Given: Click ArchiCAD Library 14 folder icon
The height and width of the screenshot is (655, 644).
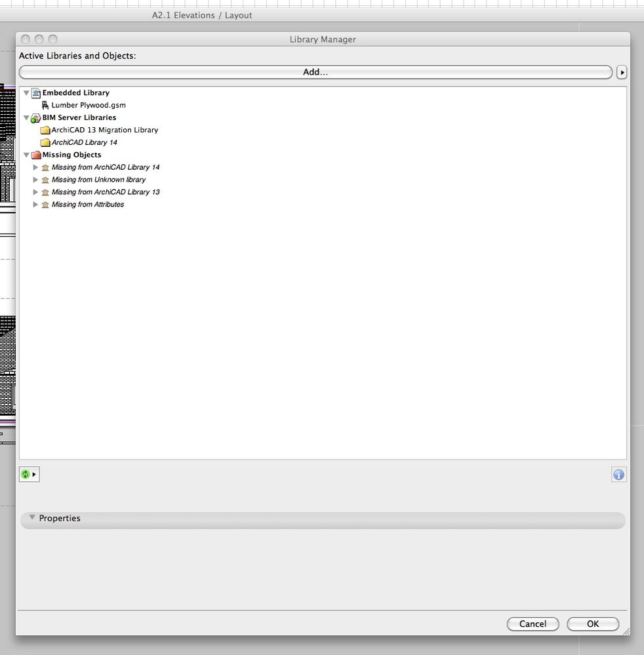Looking at the screenshot, I should tap(45, 143).
